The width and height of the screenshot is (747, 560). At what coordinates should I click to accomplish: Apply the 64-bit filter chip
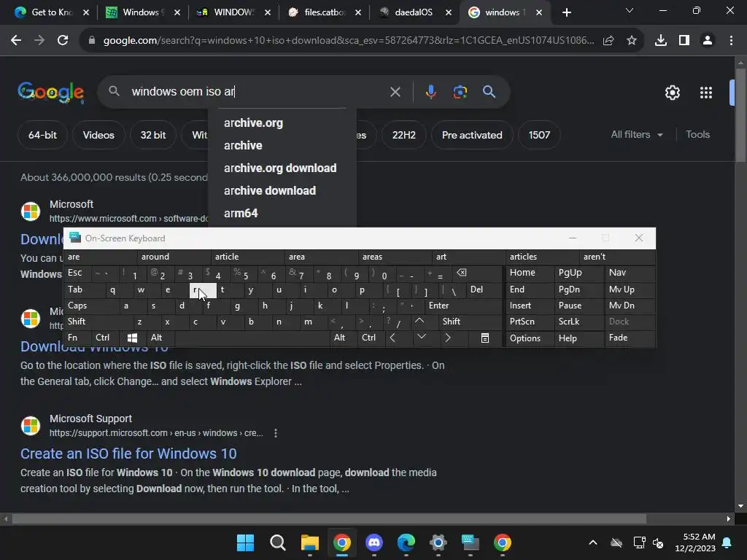pos(42,135)
